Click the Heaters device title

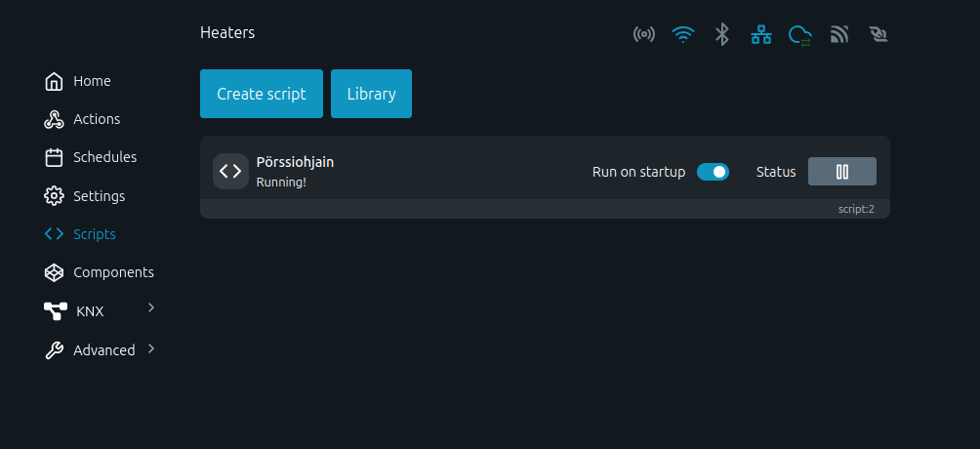(227, 32)
